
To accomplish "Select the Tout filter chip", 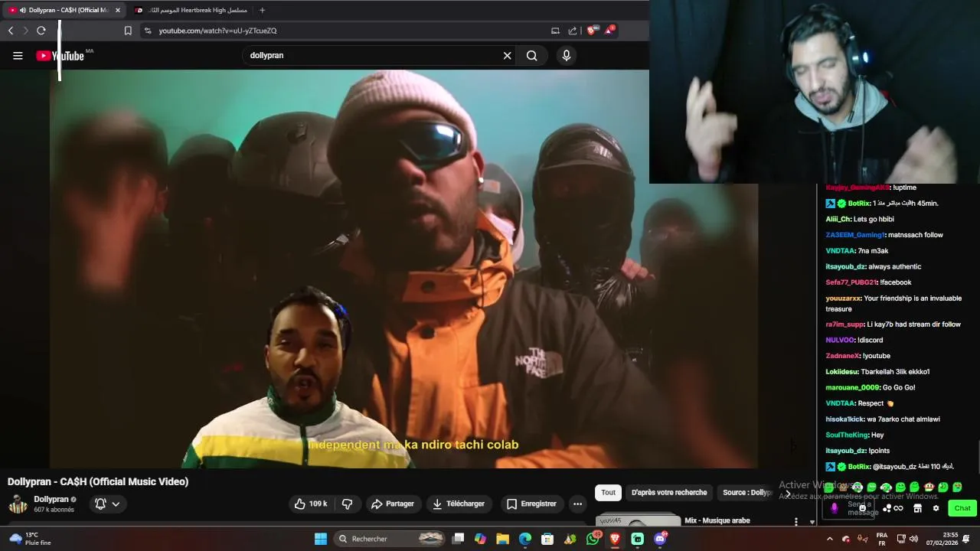I will 608,492.
